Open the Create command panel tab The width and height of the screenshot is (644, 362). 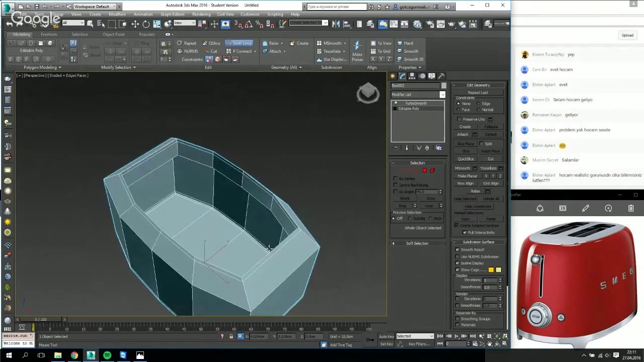[393, 76]
